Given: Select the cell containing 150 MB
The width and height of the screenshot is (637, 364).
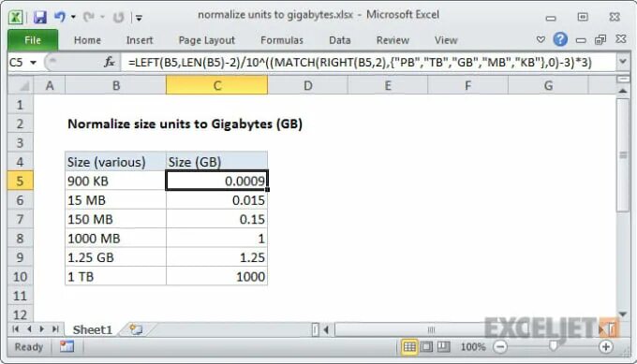Looking at the screenshot, I should pos(116,219).
